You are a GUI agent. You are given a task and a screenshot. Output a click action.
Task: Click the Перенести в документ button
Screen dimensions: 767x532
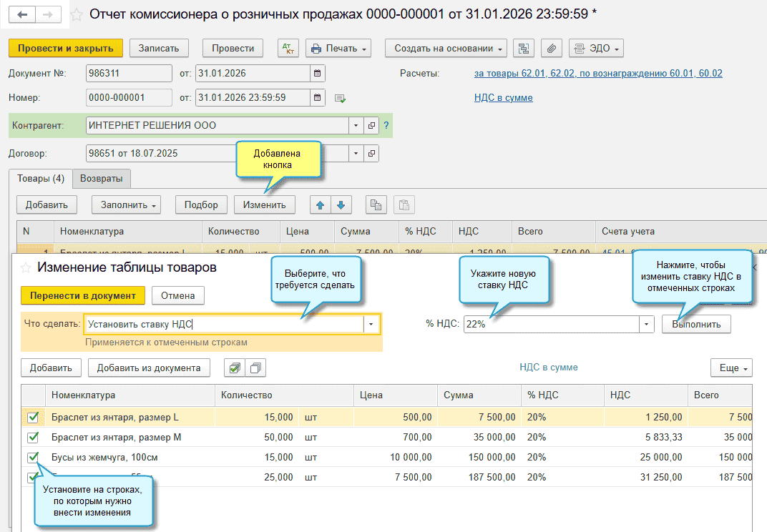83,295
